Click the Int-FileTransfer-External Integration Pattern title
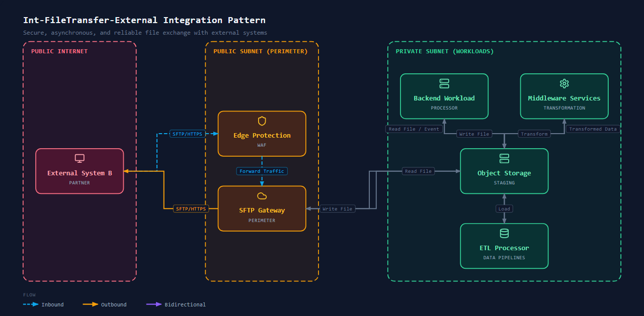644x316 pixels. [144, 20]
